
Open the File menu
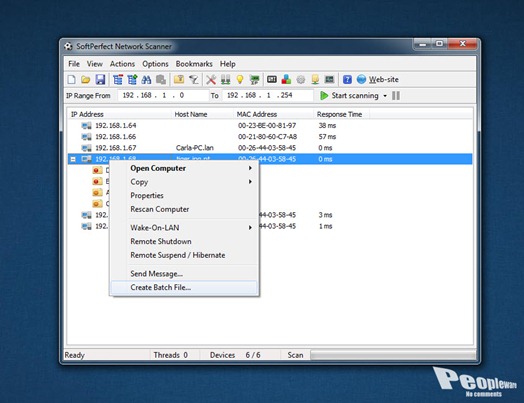click(74, 64)
